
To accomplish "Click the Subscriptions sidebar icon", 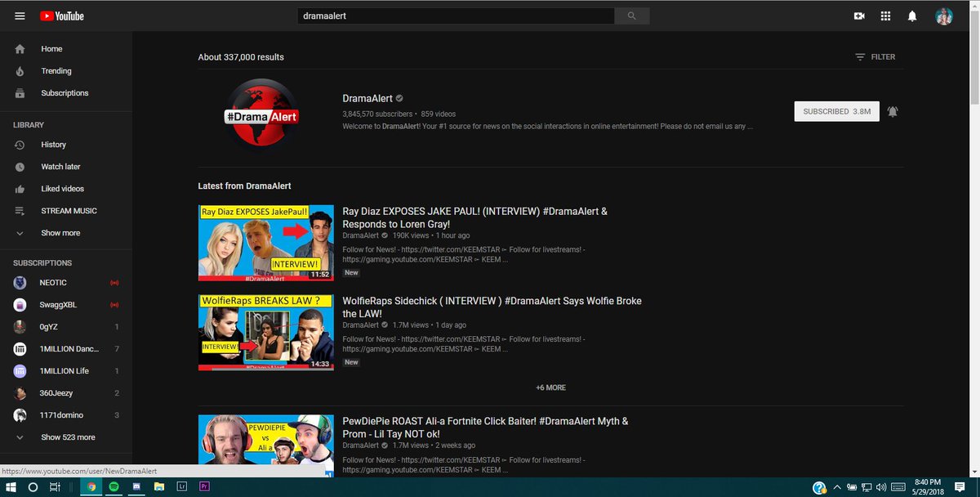I will 20,93.
